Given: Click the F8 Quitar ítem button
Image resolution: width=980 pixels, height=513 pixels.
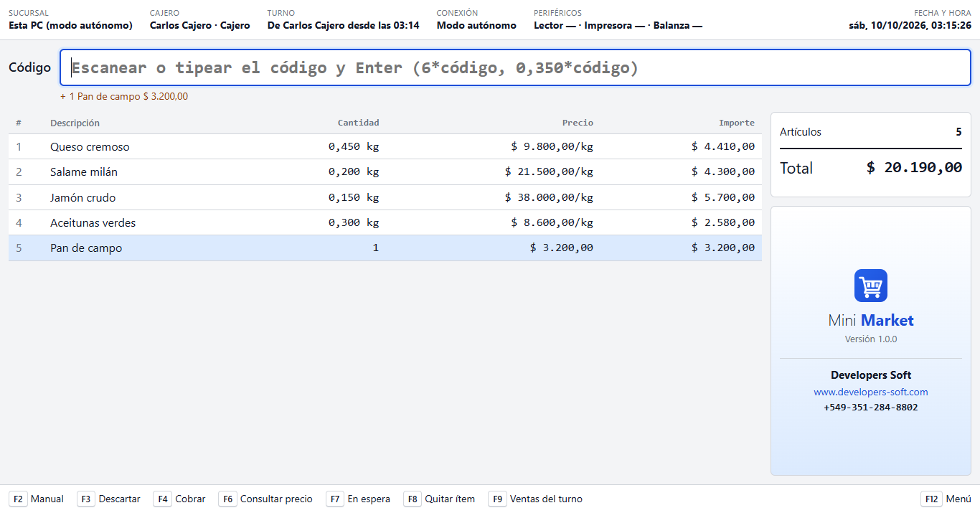Looking at the screenshot, I should pos(440,499).
